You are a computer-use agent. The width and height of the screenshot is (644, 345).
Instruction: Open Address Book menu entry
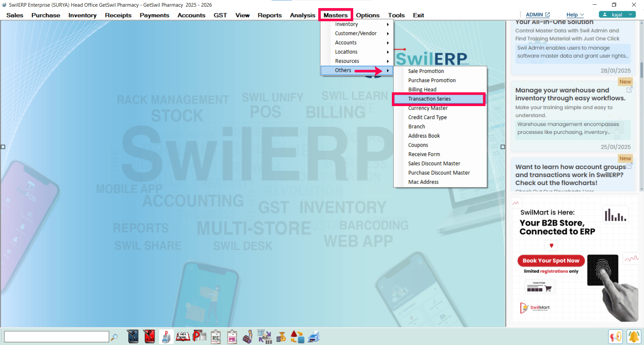[x=440, y=136]
